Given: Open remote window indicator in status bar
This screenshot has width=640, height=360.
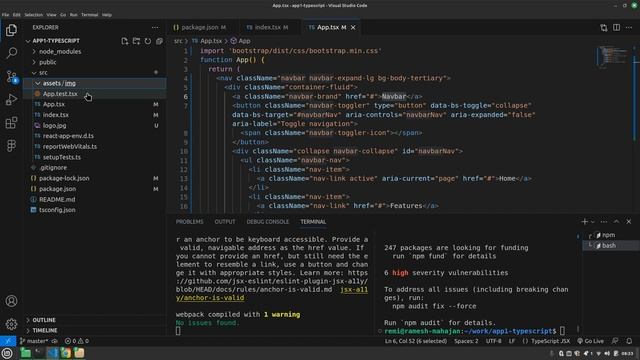Looking at the screenshot, I should 8,341.
